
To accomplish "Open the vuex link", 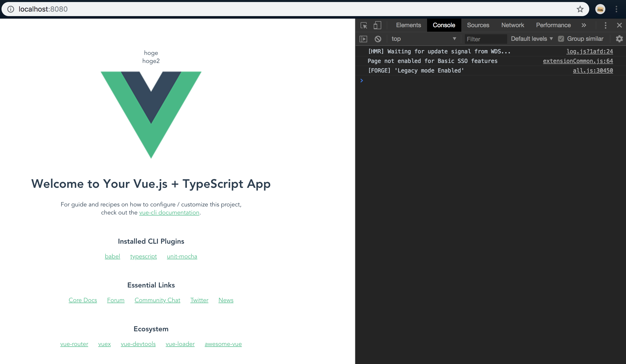I will click(105, 344).
